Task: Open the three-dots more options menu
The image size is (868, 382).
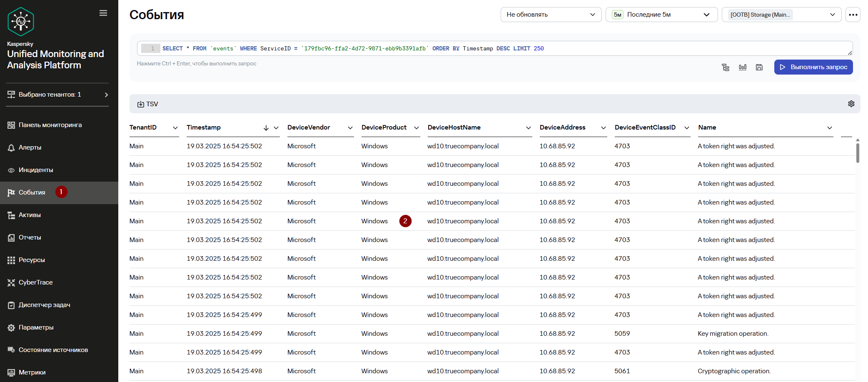Action: click(x=853, y=15)
